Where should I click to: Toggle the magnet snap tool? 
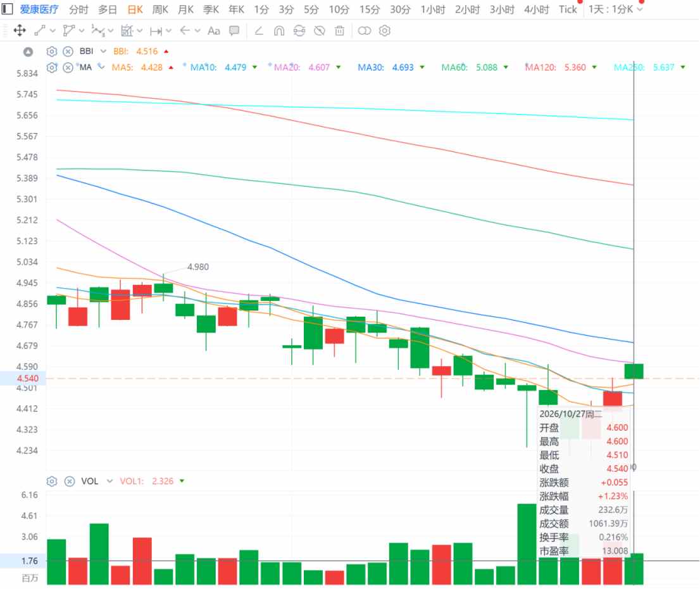(x=279, y=31)
